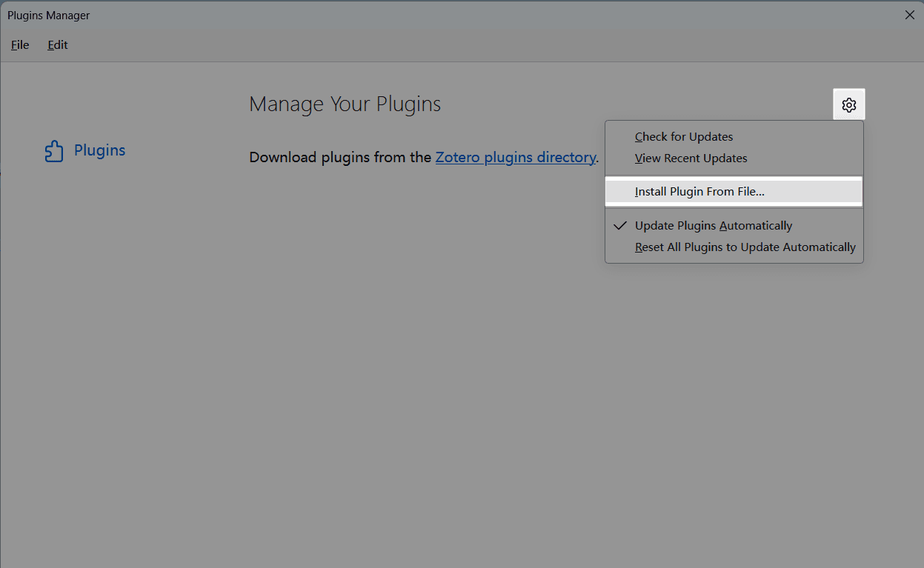Click checkmark beside Update Plugins Automatically
This screenshot has height=568, width=924.
[620, 226]
